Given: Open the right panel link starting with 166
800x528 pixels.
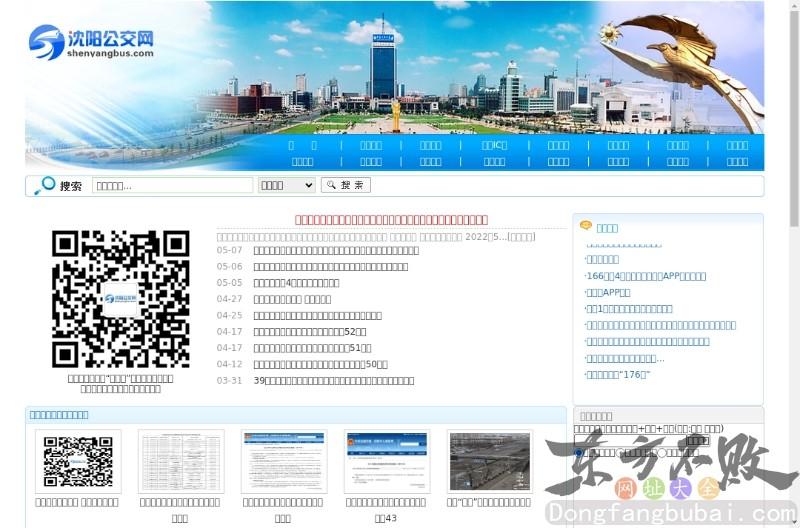Looking at the screenshot, I should pyautogui.click(x=646, y=276).
